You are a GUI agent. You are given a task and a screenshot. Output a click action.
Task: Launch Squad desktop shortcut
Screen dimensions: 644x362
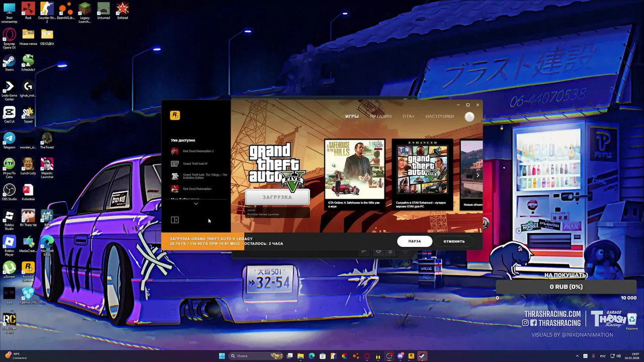click(x=28, y=115)
